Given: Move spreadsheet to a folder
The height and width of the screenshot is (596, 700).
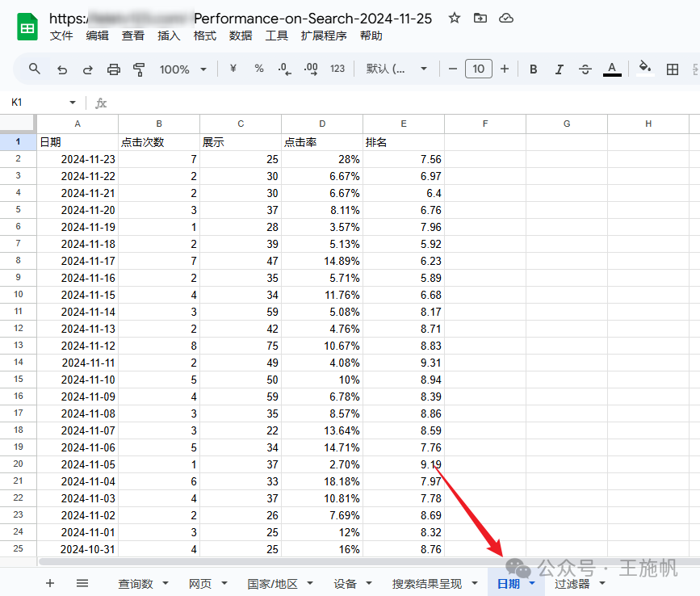Looking at the screenshot, I should click(480, 19).
